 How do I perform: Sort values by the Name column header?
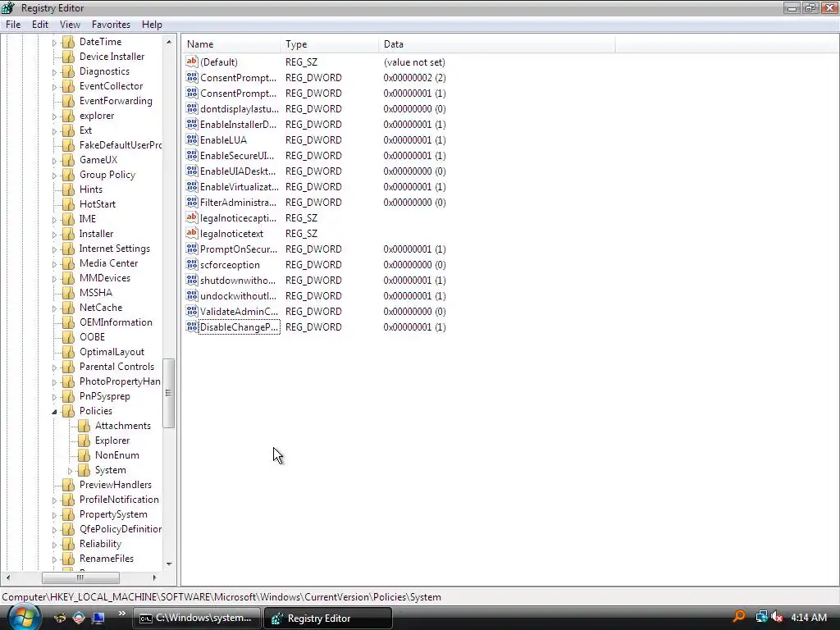coord(231,44)
